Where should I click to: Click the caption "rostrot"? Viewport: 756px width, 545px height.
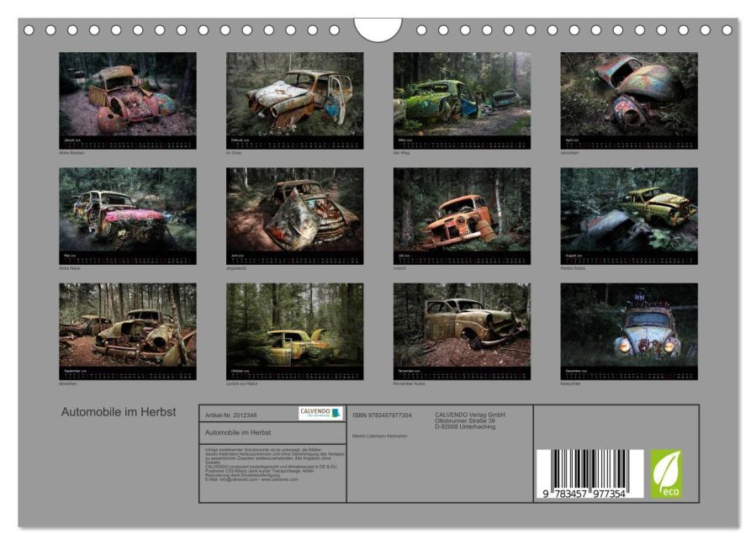[399, 268]
